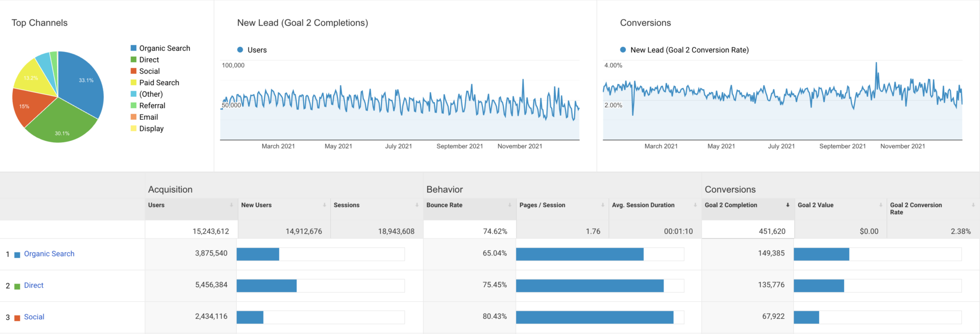Click sort arrow in New Users column
980x334 pixels.
(324, 205)
